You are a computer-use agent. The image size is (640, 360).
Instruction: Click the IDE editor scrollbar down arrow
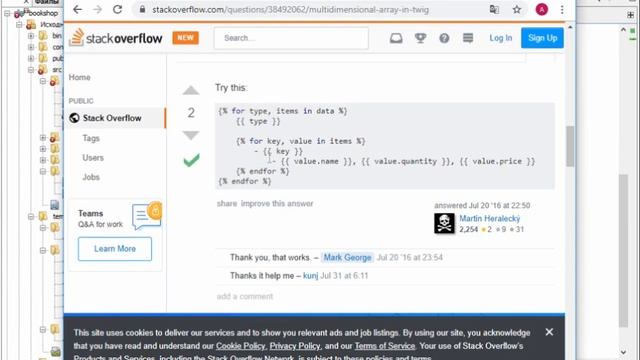[x=623, y=352]
